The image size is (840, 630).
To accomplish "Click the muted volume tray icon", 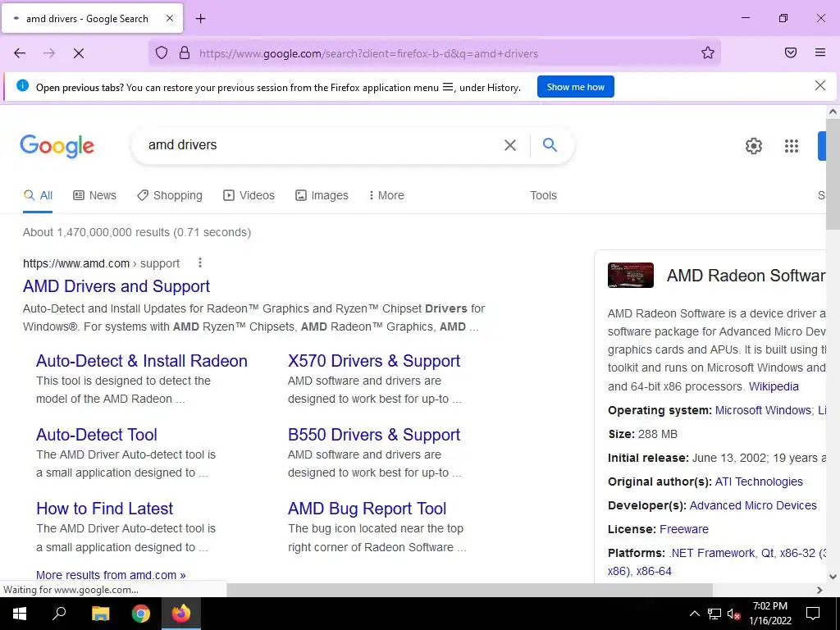I will [x=733, y=614].
